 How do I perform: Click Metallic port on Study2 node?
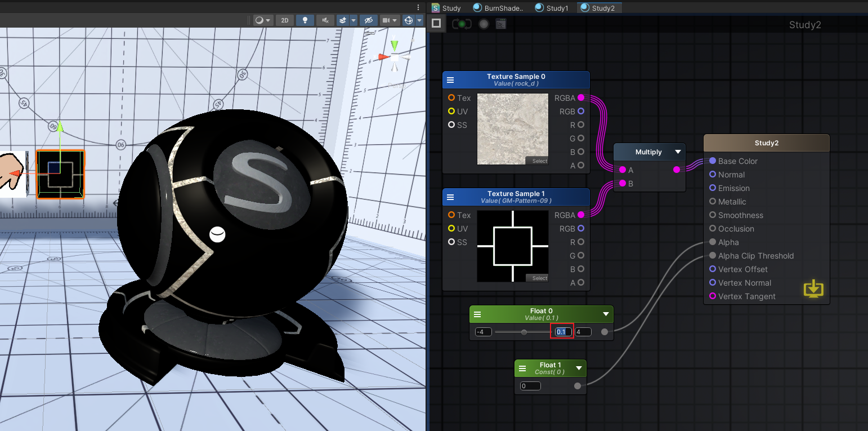[713, 202]
